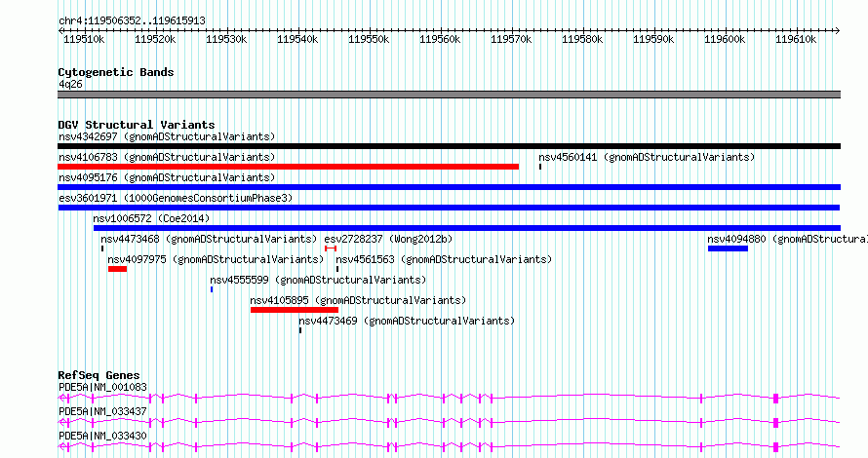The image size is (868, 458).
Task: Open the nsv4106783 variant label
Action: tap(167, 157)
